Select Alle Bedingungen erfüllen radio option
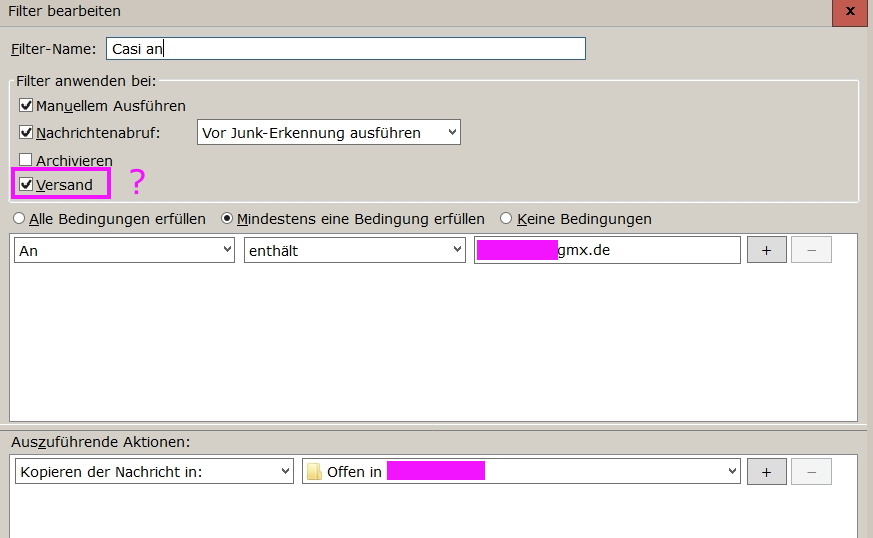 coord(19,218)
